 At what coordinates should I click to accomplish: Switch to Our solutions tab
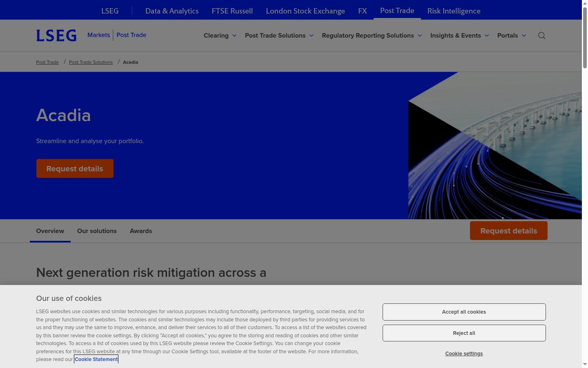pyautogui.click(x=97, y=231)
